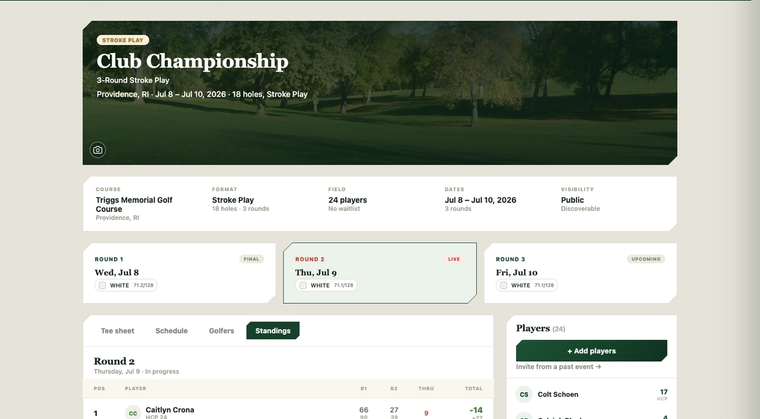Click Round 2 white tee color swatch
Viewport: 760px width, 419px height.
(303, 286)
